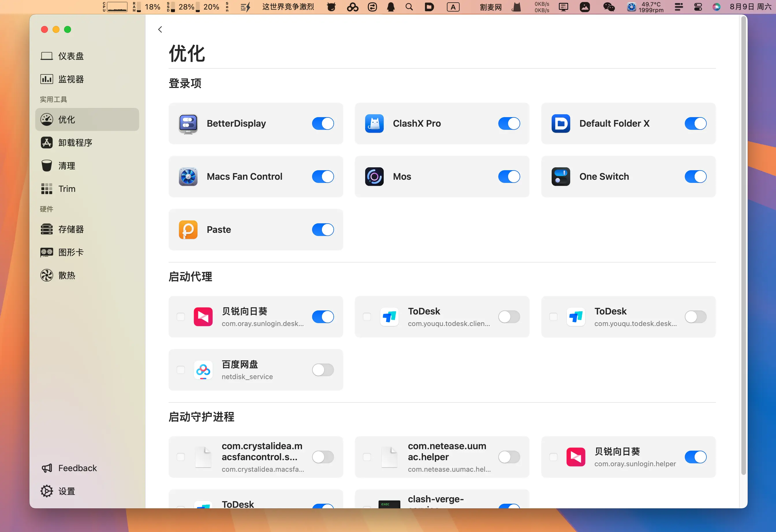This screenshot has width=776, height=532.
Task: Check the com.netease.uumac.helper checkbox
Action: 367,457
